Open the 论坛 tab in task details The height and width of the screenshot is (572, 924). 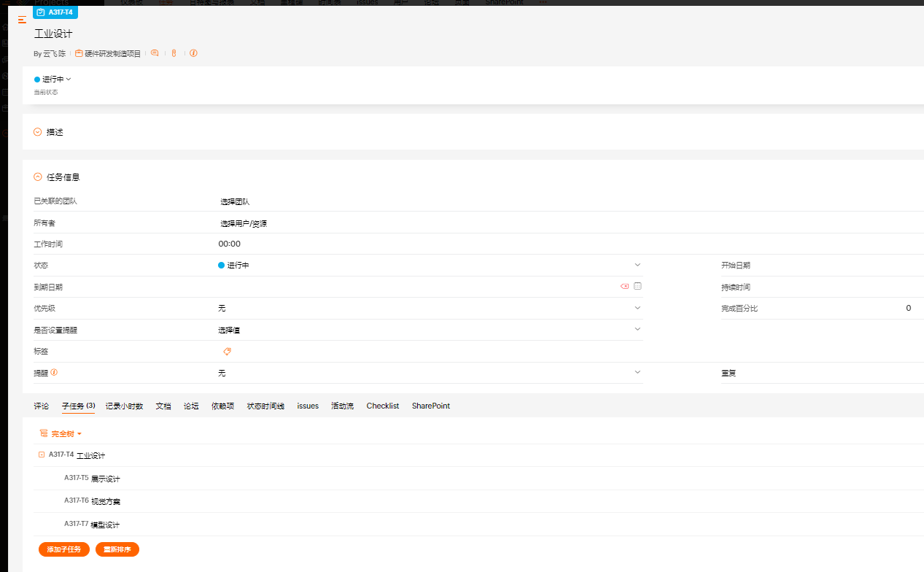(191, 406)
